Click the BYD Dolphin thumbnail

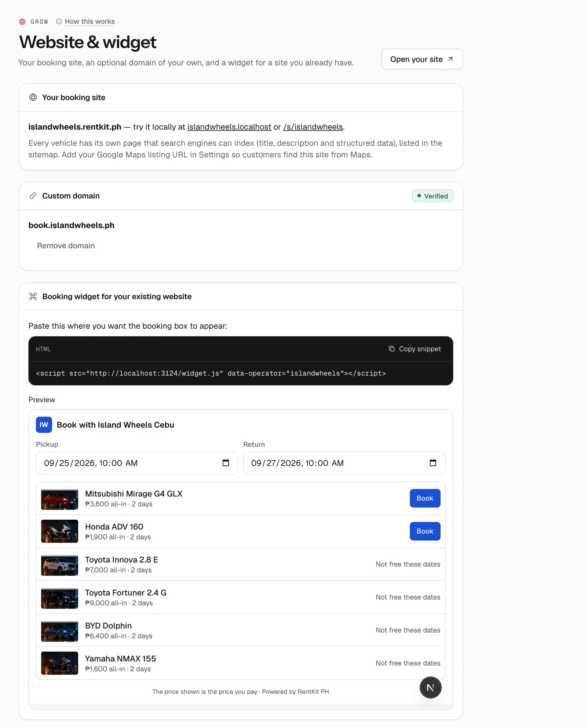(59, 630)
